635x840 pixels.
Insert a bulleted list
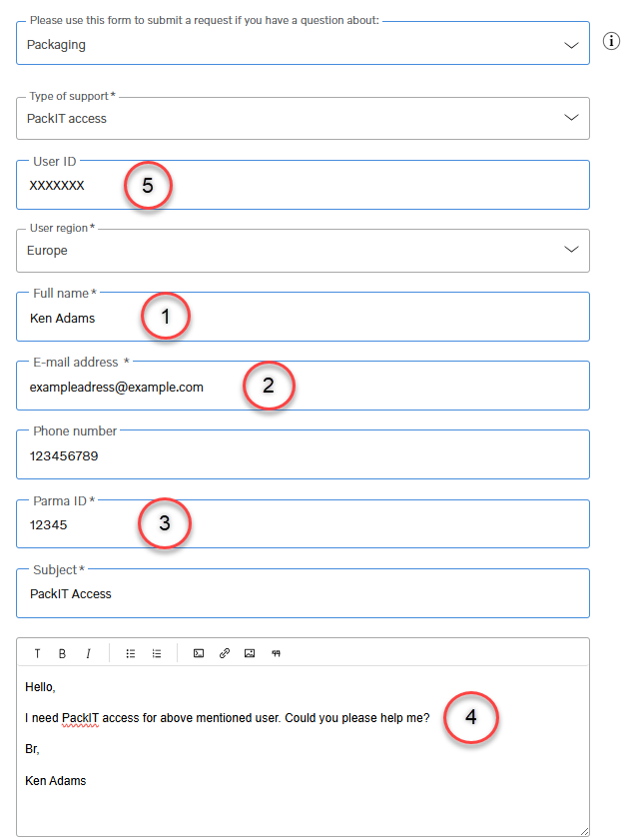[130, 653]
